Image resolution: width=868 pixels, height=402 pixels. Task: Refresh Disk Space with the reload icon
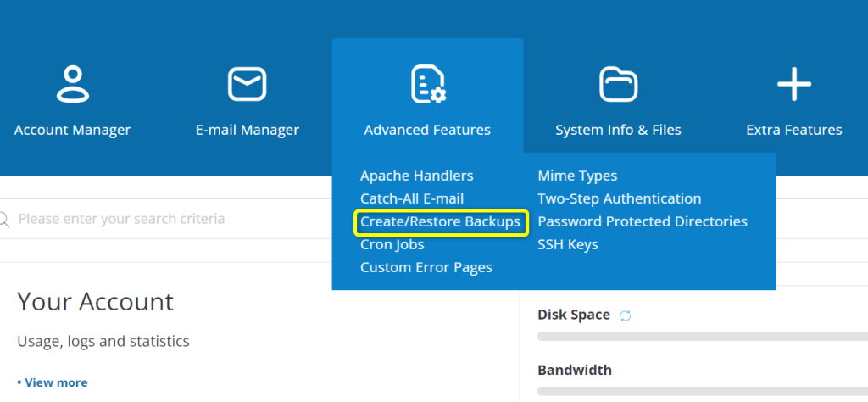625,315
